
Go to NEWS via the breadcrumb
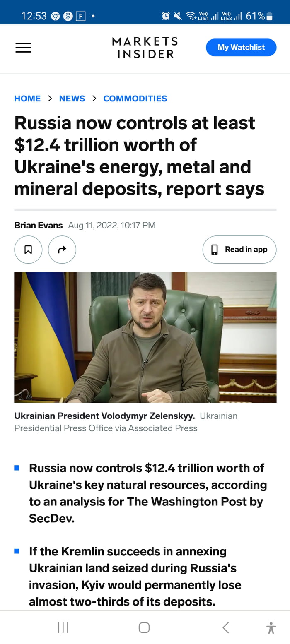point(72,99)
